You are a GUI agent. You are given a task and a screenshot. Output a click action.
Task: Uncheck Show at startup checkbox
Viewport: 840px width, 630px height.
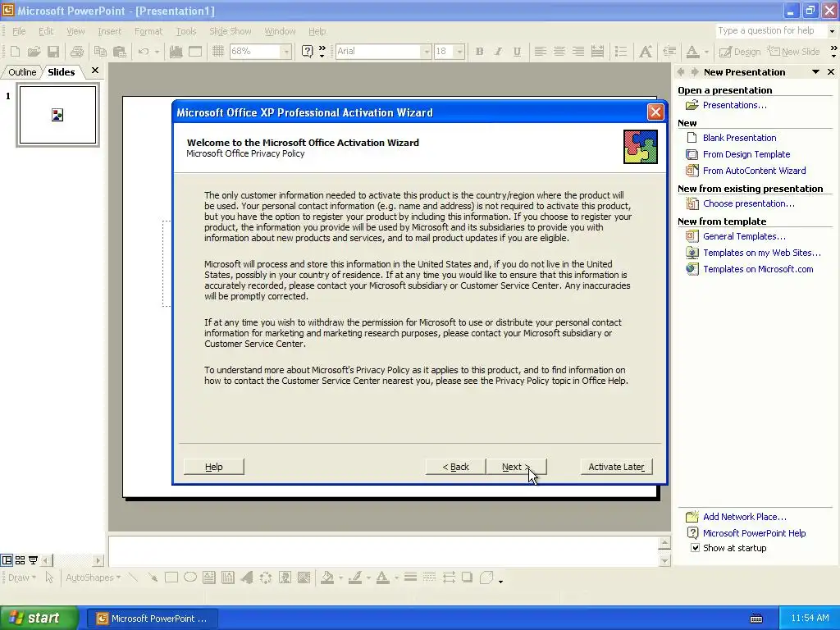point(695,547)
